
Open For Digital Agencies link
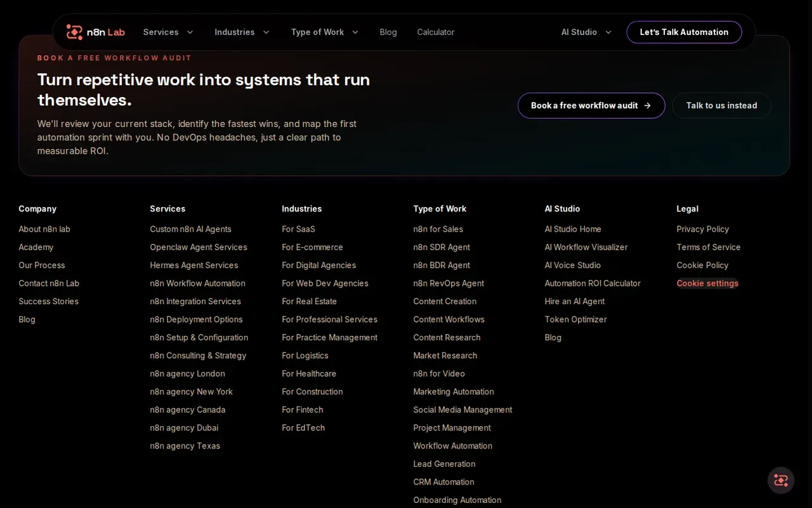point(318,265)
